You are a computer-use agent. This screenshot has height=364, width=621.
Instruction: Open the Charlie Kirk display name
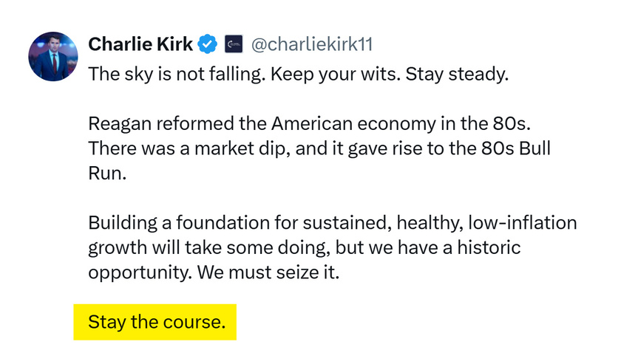(x=140, y=44)
